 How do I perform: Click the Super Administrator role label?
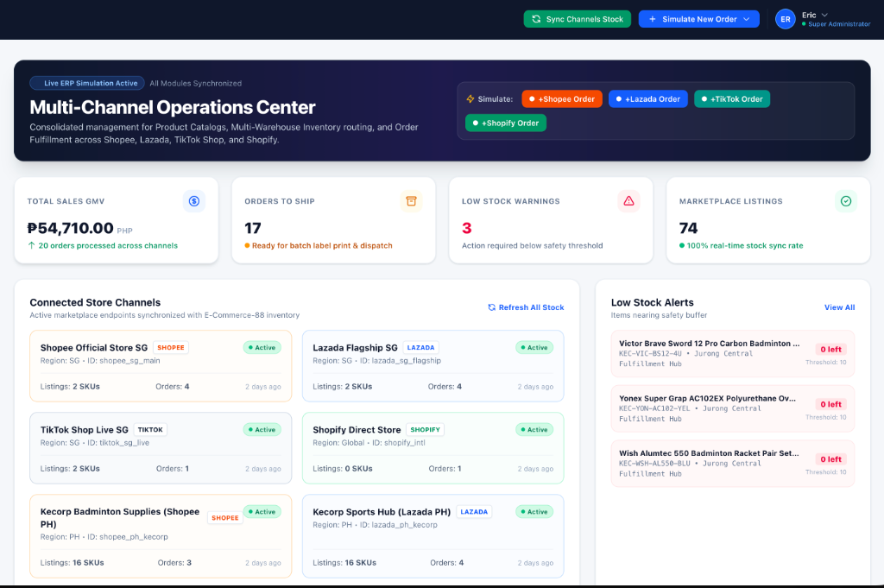[839, 24]
